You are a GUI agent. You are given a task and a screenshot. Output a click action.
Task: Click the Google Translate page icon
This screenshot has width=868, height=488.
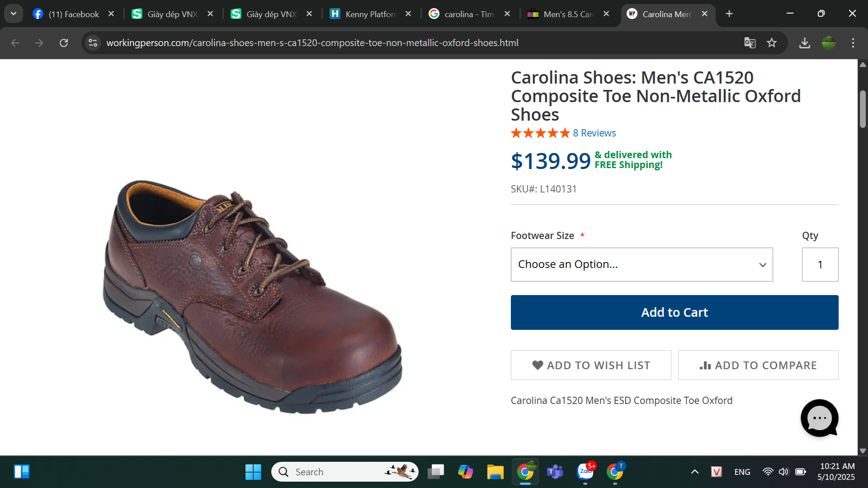point(750,43)
